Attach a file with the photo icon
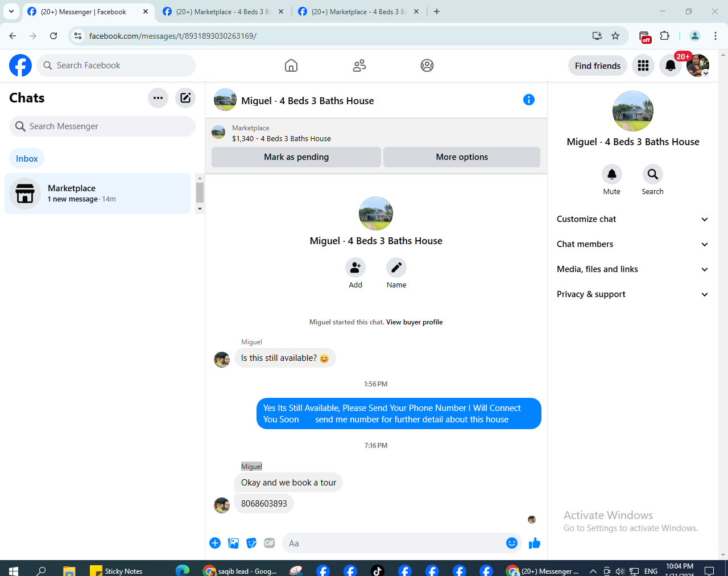The width and height of the screenshot is (728, 576). point(233,543)
